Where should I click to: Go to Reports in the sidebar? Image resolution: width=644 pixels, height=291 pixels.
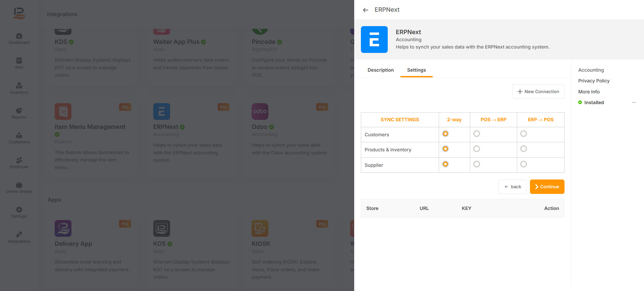[19, 113]
